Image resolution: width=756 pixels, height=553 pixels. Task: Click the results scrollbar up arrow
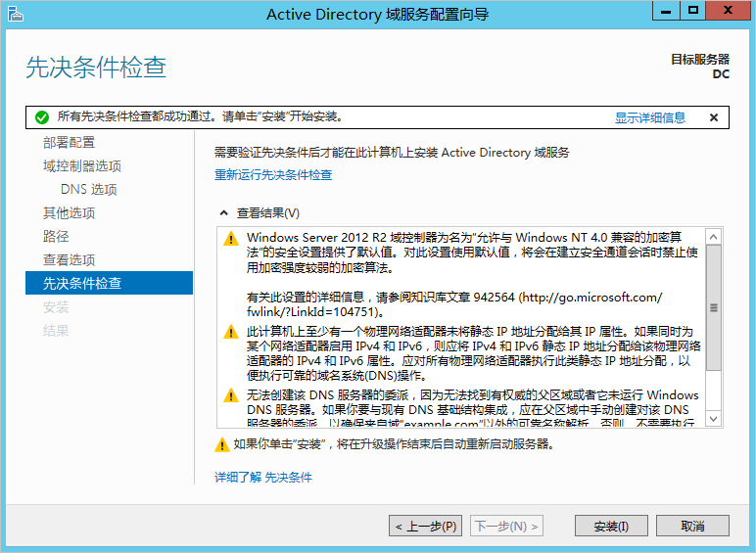pos(714,237)
